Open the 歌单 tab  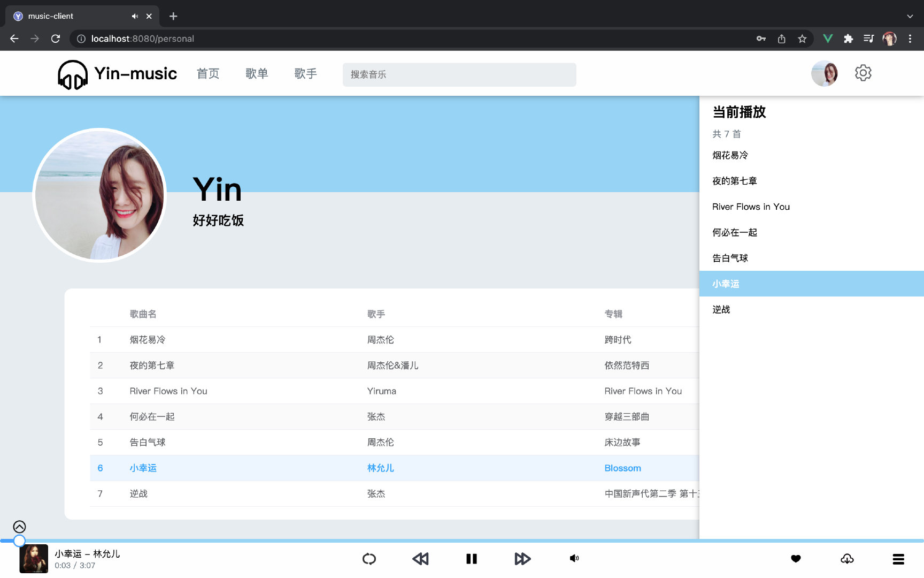coord(257,73)
